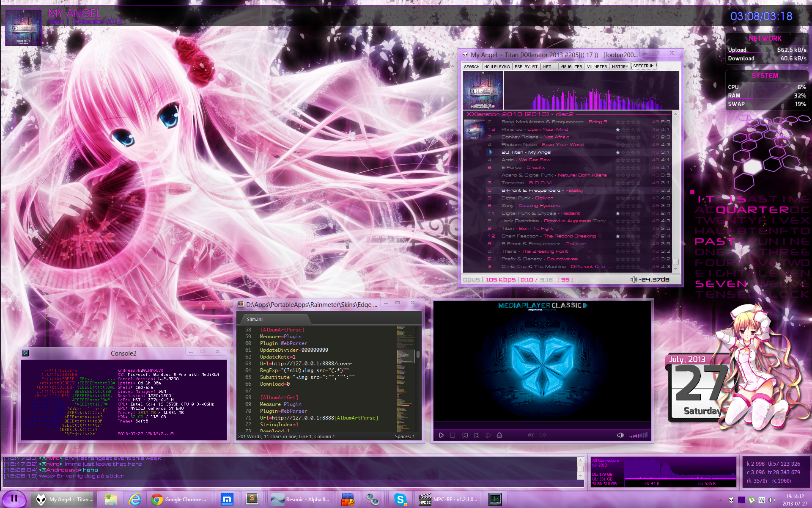Open Console2 taskbar icon
Image resolution: width=812 pixels, height=508 pixels.
[x=495, y=500]
